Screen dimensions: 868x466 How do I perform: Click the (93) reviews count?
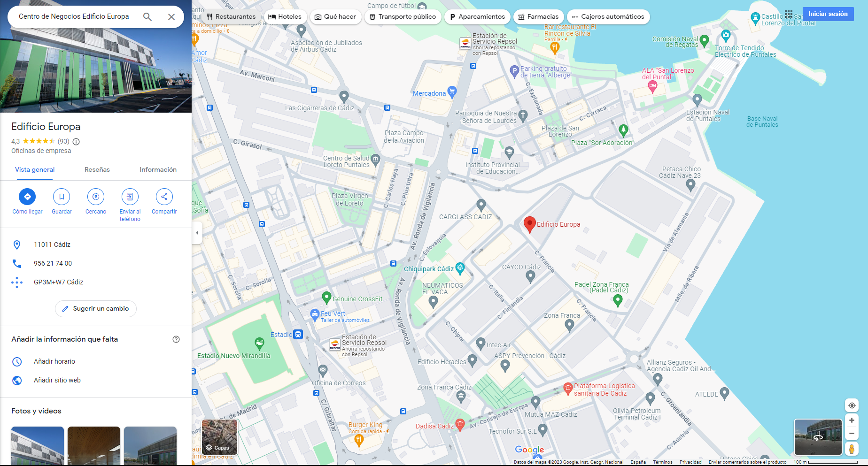point(63,141)
